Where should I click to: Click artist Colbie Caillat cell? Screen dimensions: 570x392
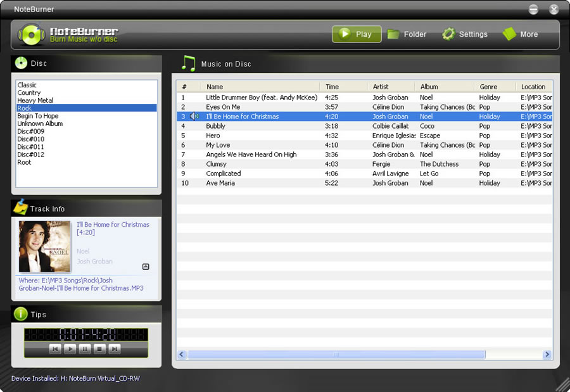point(390,126)
